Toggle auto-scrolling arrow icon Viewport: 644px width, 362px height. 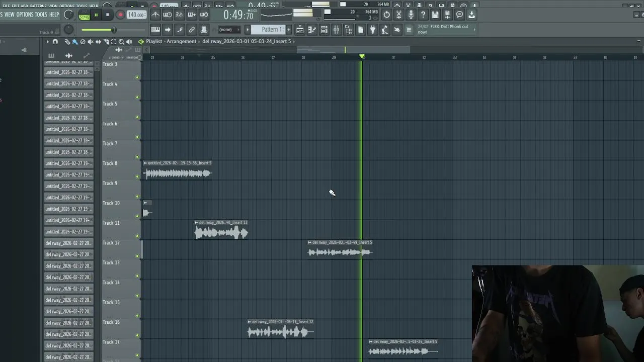[168, 30]
